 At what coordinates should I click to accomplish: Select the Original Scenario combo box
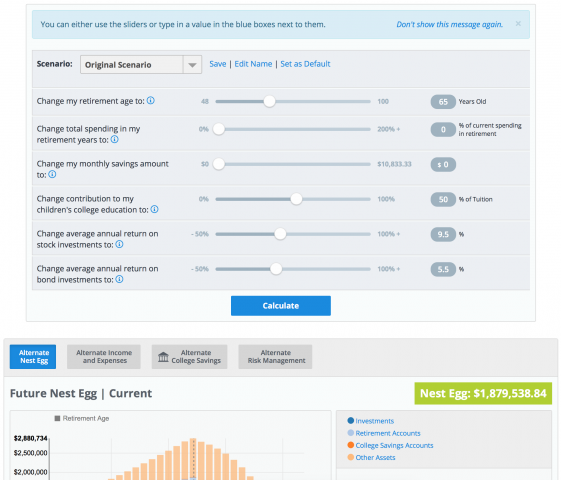[141, 65]
